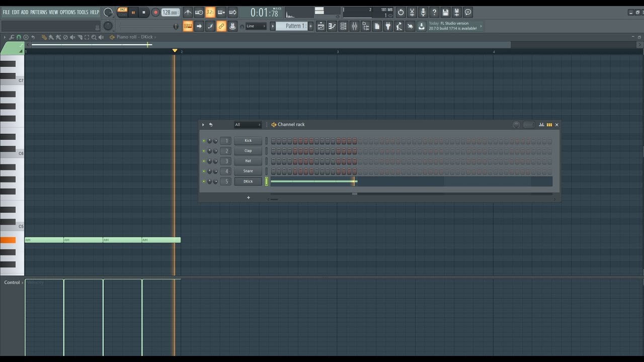644x362 pixels.
Task: Open the pattern selector left arrow menu
Action: [273, 26]
